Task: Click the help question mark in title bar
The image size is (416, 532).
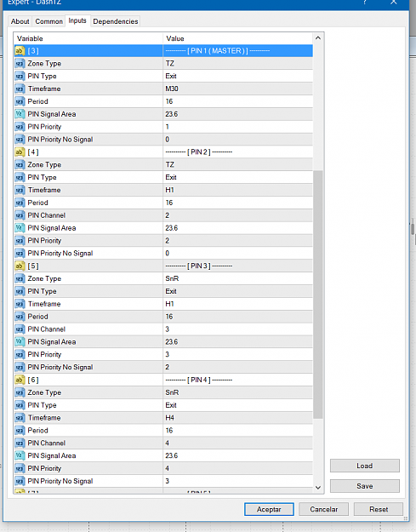Action: coord(365,3)
